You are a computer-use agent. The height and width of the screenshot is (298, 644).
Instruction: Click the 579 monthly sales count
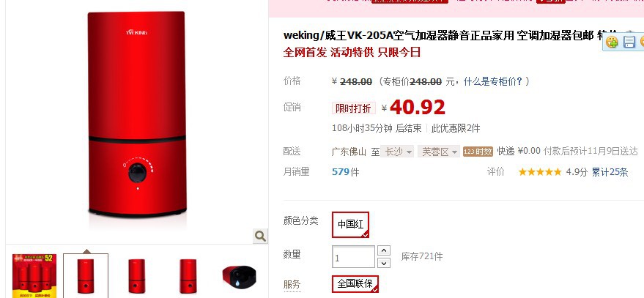[341, 171]
